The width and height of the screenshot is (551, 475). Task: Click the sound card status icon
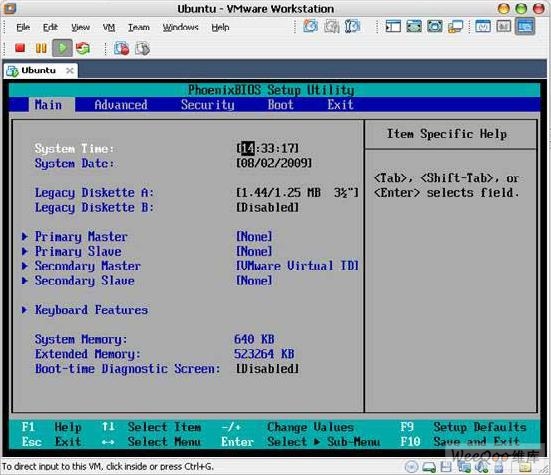(x=482, y=467)
